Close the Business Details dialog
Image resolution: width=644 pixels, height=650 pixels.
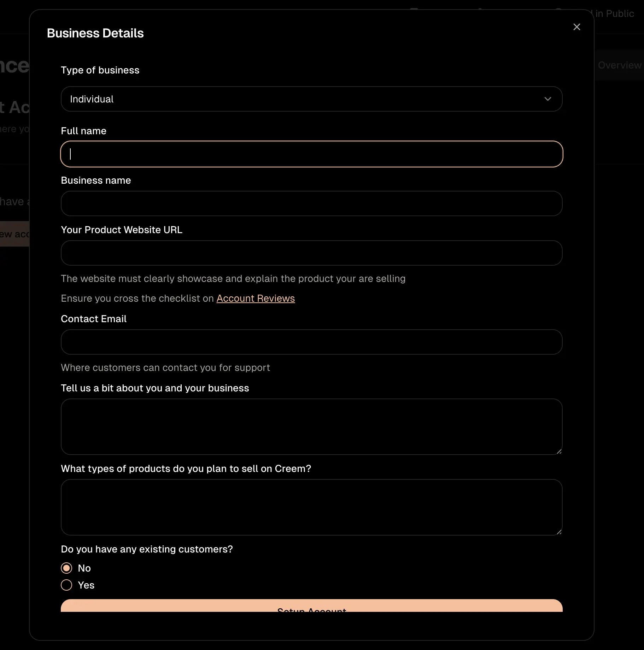pos(576,27)
